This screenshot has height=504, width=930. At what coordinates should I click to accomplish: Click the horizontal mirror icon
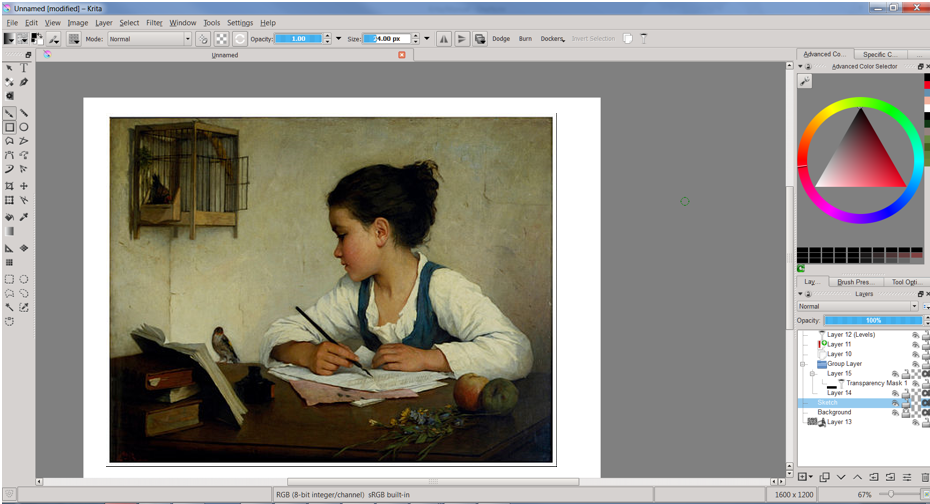(x=444, y=39)
